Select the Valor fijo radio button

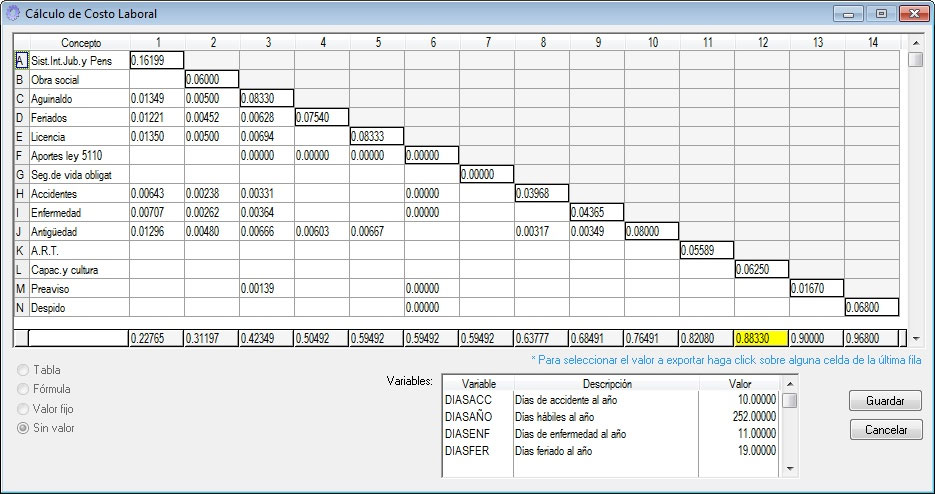coord(24,409)
